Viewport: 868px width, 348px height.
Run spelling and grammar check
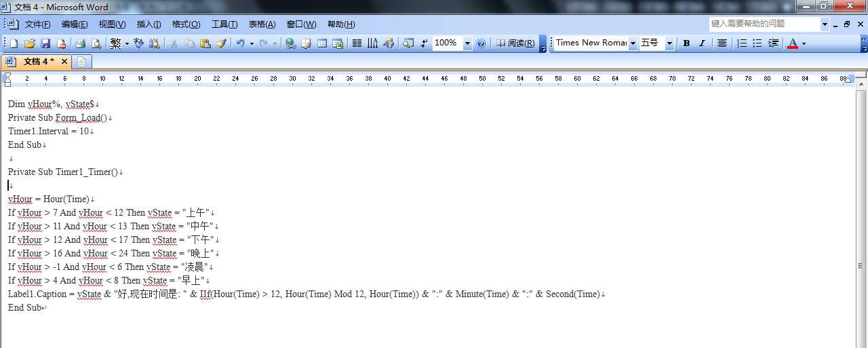pos(139,43)
